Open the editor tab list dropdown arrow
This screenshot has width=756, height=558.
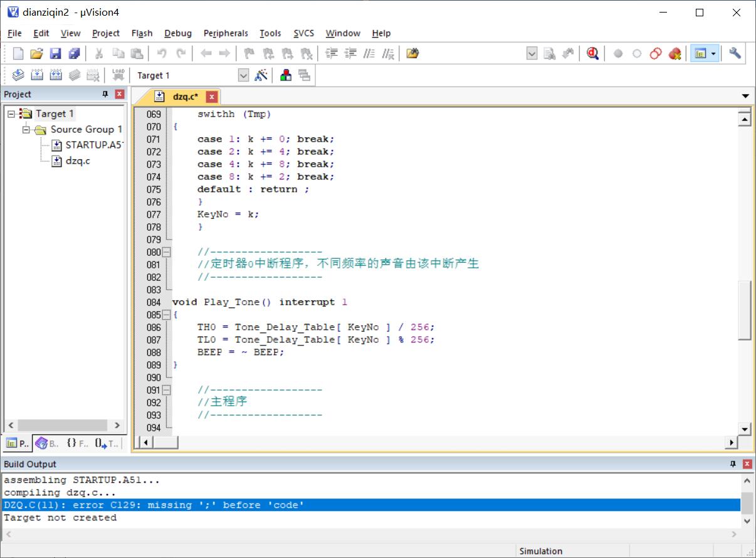tap(745, 97)
